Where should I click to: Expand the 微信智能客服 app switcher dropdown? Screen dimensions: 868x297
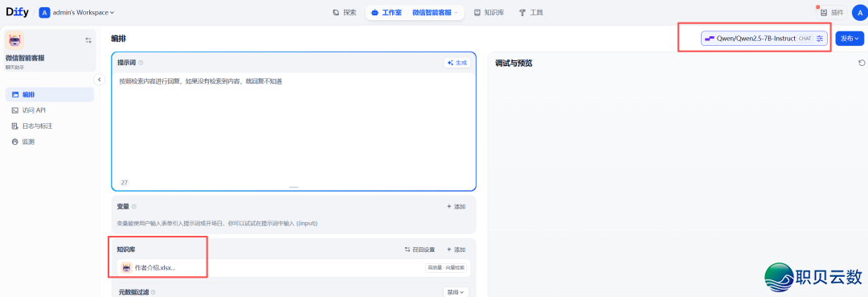[436, 12]
